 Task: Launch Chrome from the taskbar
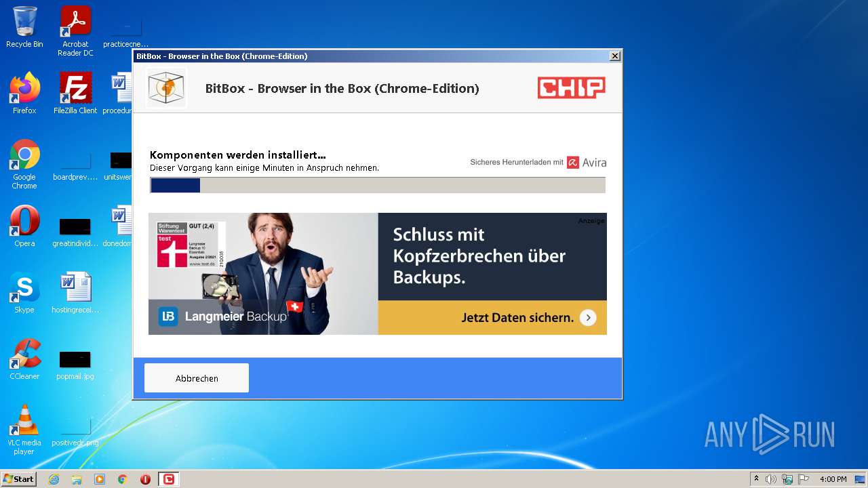[123, 479]
